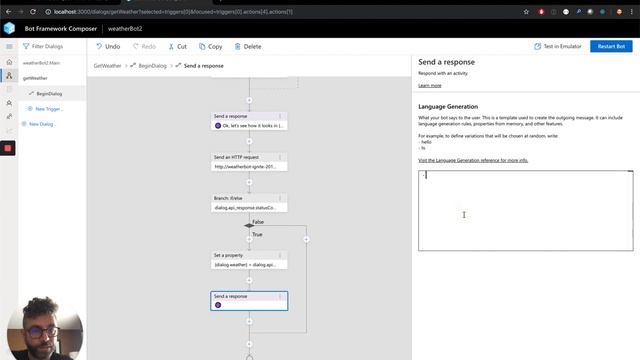
Task: Add action below selected Send a response node
Action: point(249,322)
